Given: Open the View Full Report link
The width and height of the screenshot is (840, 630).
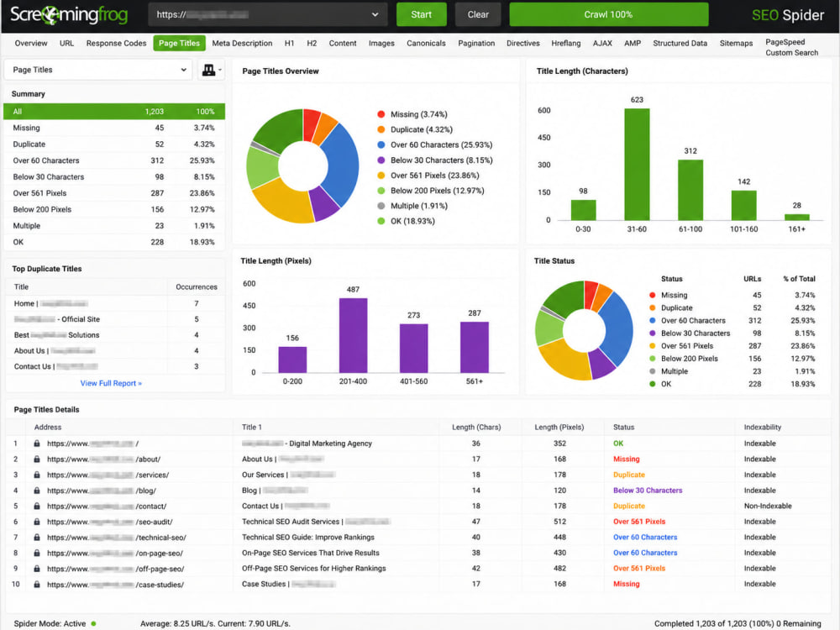Looking at the screenshot, I should click(x=111, y=383).
